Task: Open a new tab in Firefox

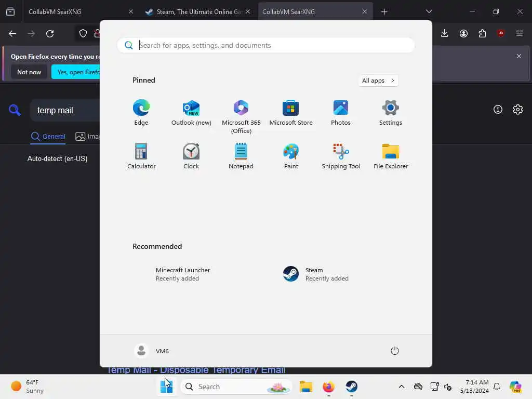Action: (384, 12)
